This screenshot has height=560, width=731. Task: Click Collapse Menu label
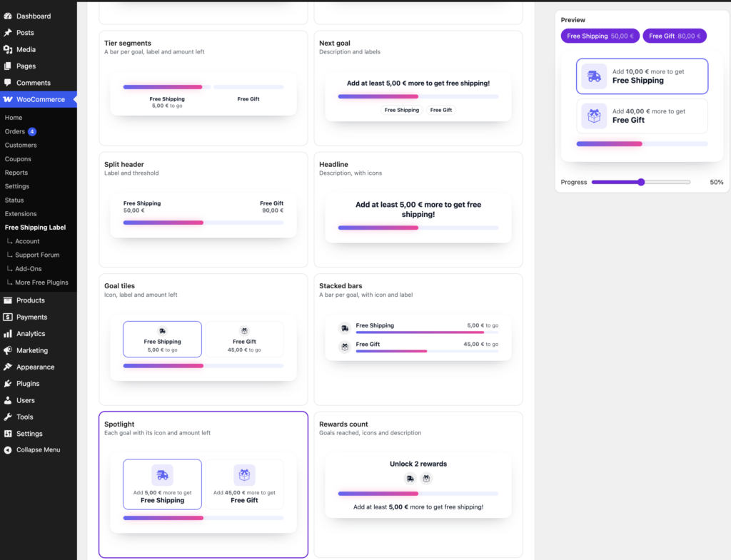39,450
